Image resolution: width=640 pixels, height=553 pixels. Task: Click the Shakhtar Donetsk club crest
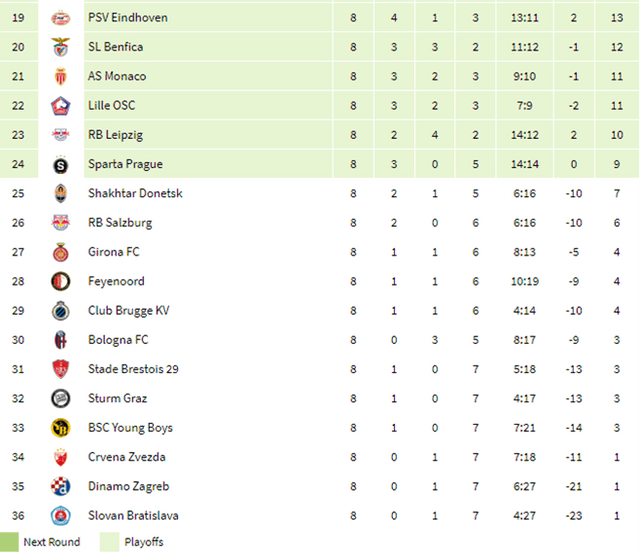pyautogui.click(x=60, y=193)
